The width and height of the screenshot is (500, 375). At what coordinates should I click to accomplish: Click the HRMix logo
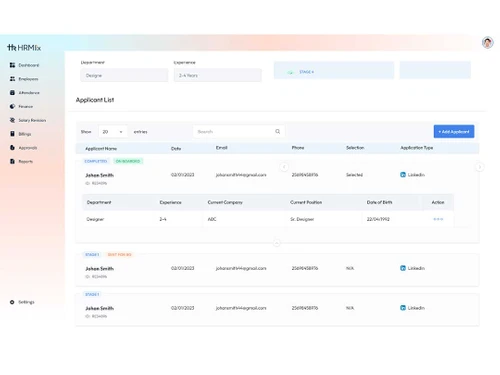point(24,48)
